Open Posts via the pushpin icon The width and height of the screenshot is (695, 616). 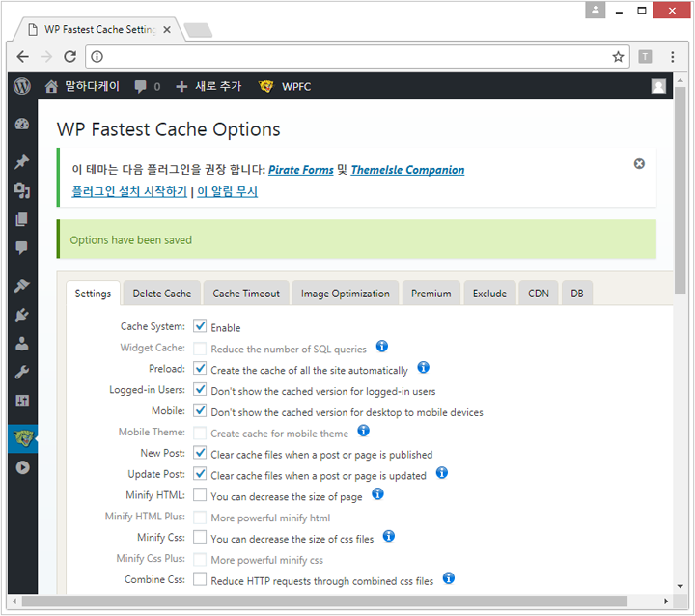click(x=22, y=161)
